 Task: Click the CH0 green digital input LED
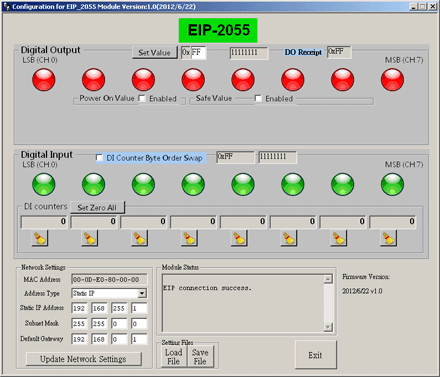[x=44, y=184]
